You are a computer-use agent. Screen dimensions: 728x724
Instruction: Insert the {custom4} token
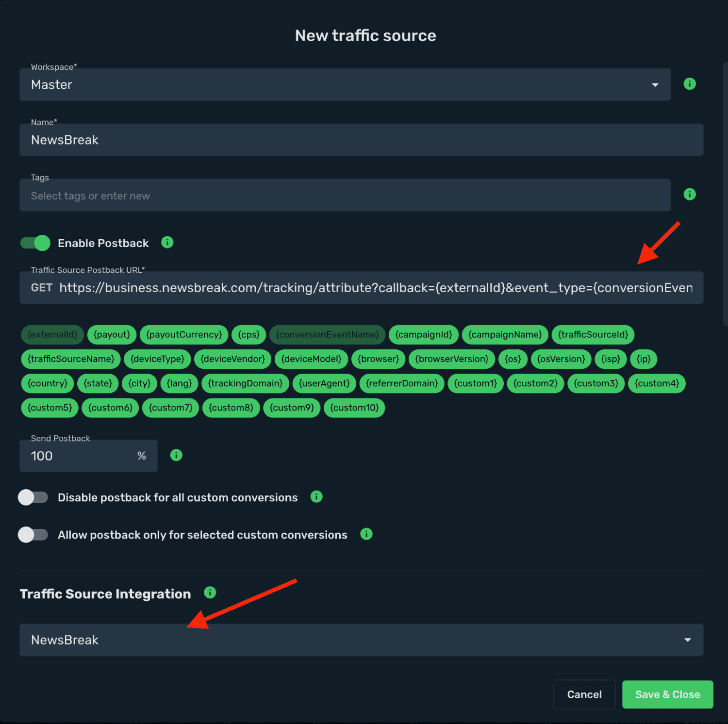point(657,383)
